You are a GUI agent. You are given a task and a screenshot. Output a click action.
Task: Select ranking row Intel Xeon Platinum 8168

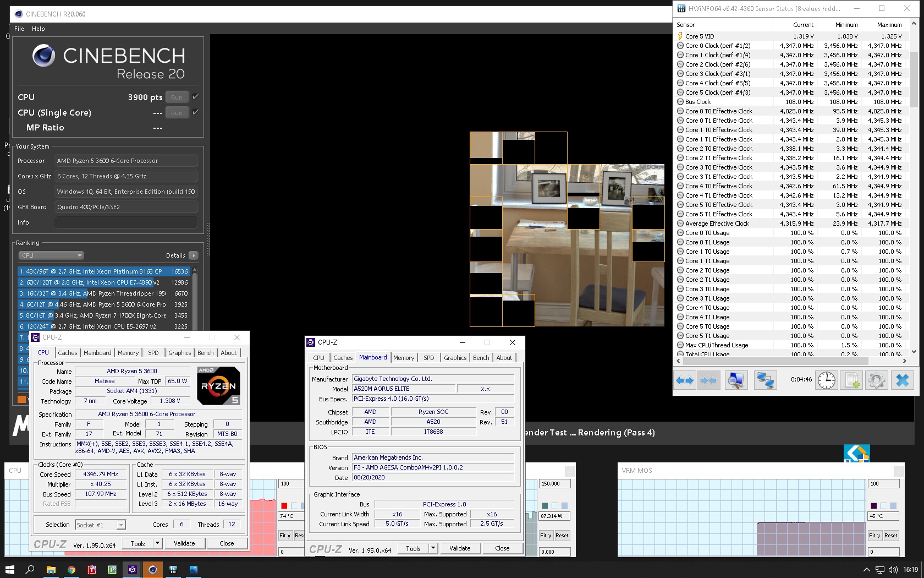[x=103, y=271]
